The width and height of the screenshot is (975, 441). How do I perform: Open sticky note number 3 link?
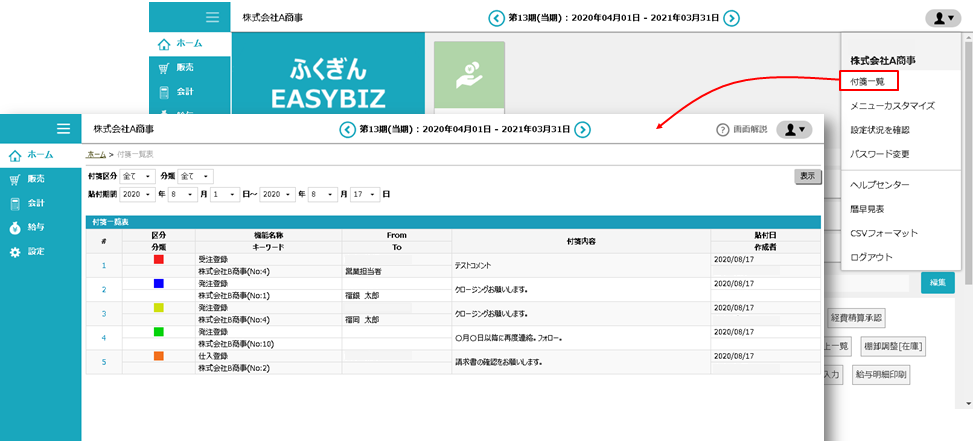103,314
